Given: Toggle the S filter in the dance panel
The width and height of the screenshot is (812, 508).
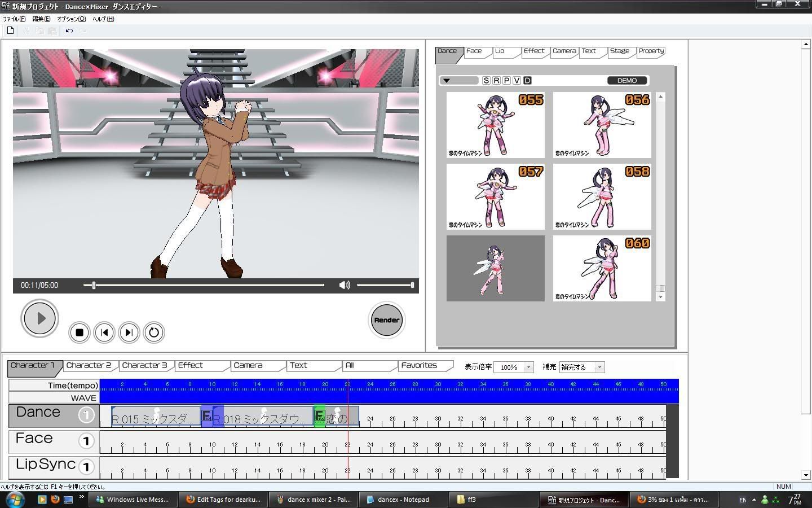Looking at the screenshot, I should click(486, 81).
